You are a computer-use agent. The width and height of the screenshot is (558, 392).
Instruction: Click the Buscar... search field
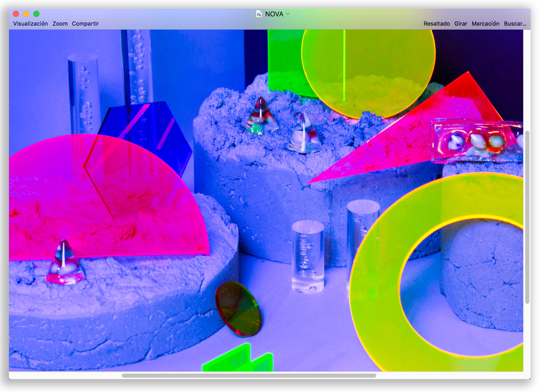click(x=515, y=24)
